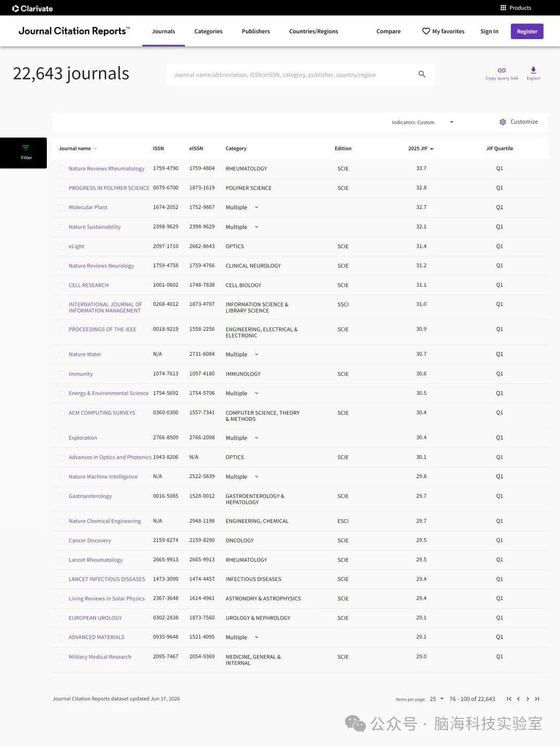This screenshot has width=560, height=746.
Task: Click the Journal Citation Reports title
Action: coord(74,31)
